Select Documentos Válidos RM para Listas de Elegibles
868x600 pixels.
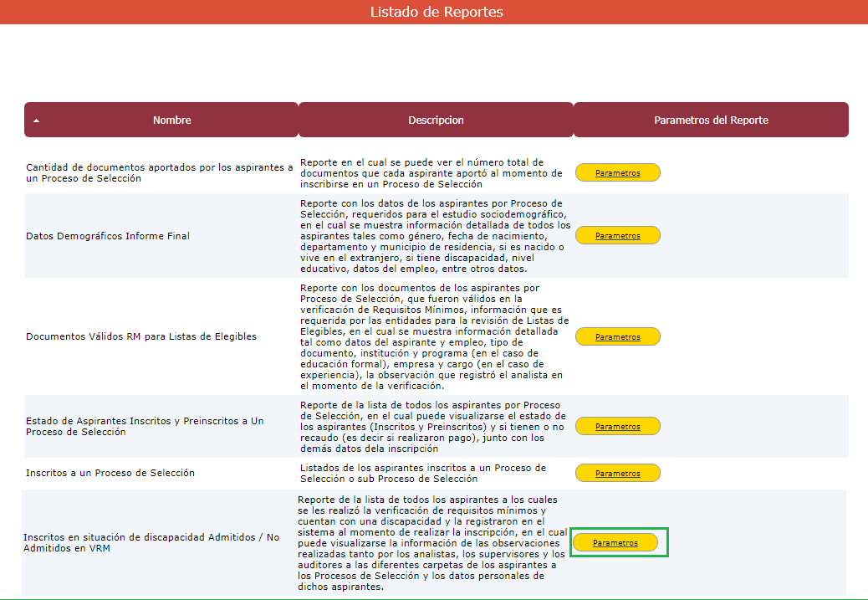141,336
